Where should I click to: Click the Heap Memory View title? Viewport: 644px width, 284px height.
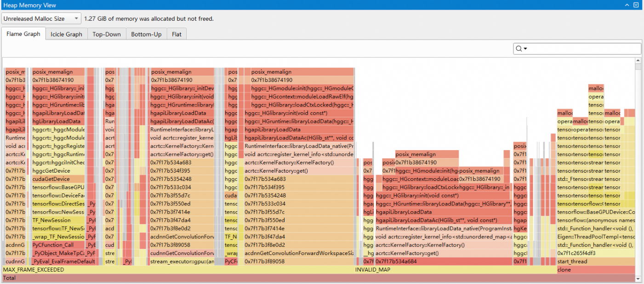pyautogui.click(x=30, y=5)
